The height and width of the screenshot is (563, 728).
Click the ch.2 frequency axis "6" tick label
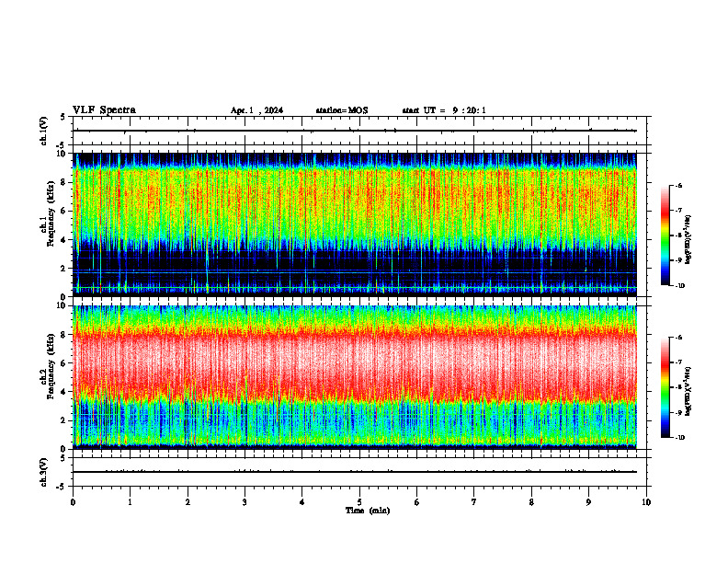click(63, 363)
